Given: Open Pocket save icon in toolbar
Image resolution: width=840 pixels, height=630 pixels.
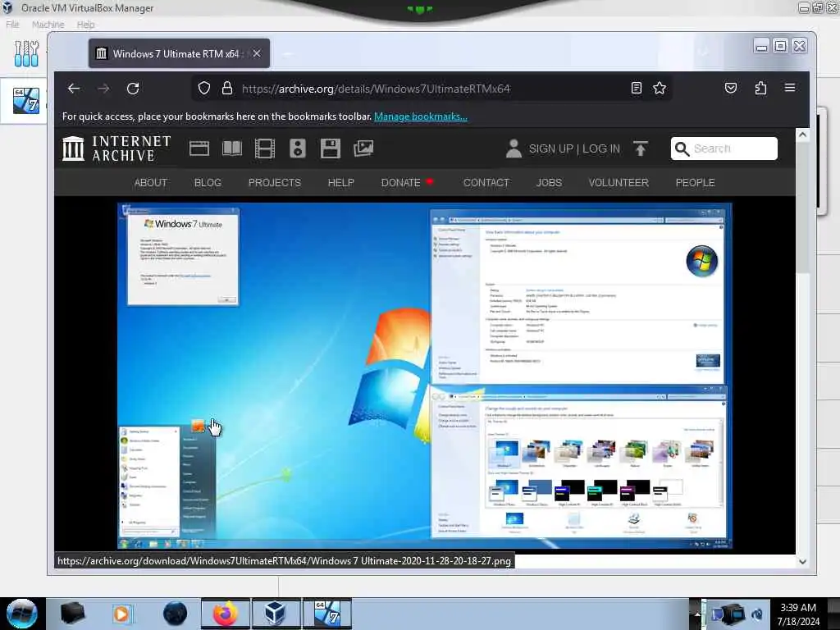Looking at the screenshot, I should tap(731, 88).
